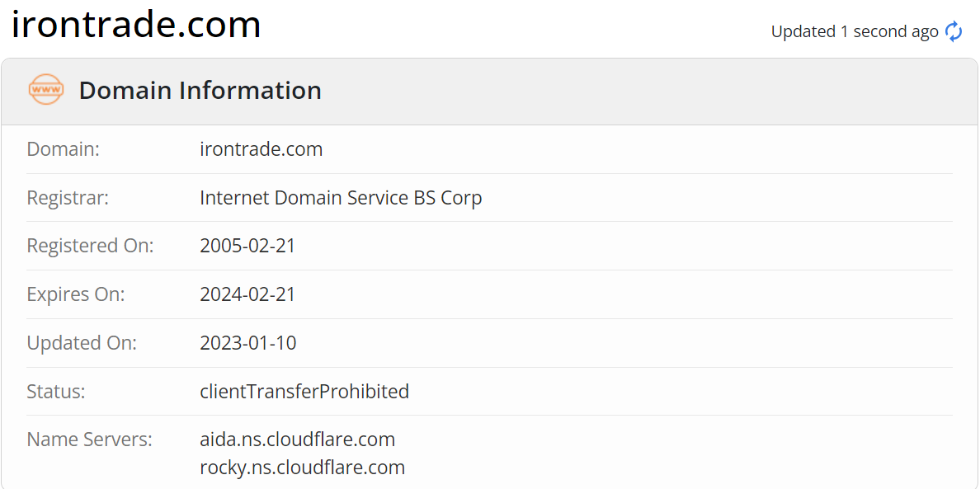980x489 pixels.
Task: Click the blue refresh icon
Action: 954,31
